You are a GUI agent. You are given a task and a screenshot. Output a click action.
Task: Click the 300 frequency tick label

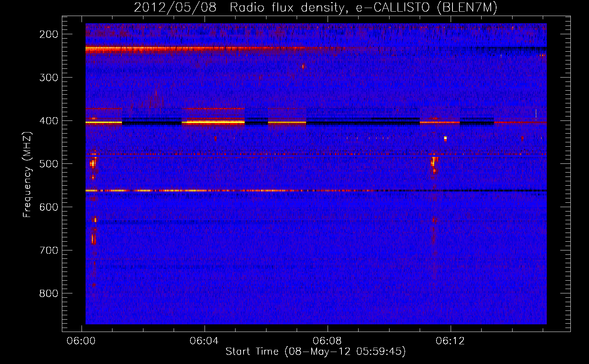tap(49, 78)
